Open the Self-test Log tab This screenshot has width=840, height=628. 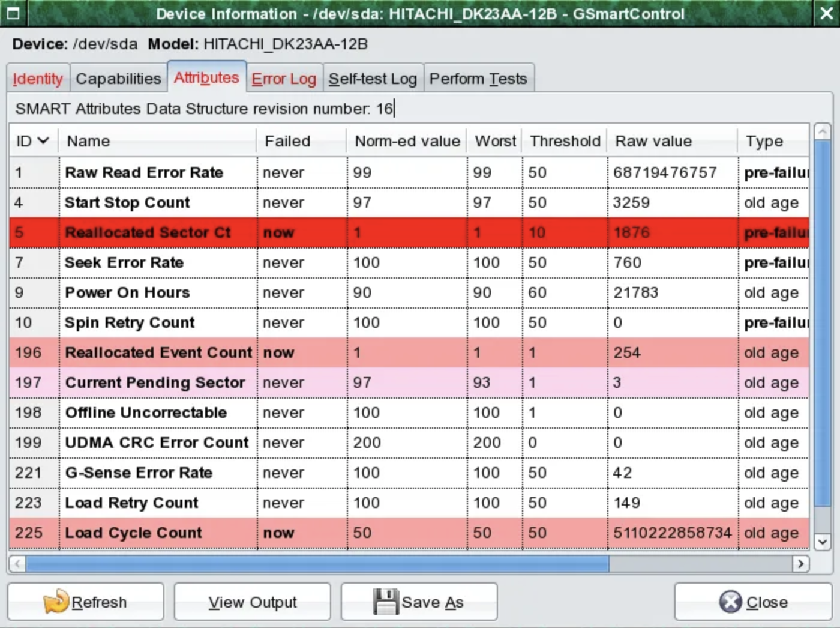(x=373, y=79)
